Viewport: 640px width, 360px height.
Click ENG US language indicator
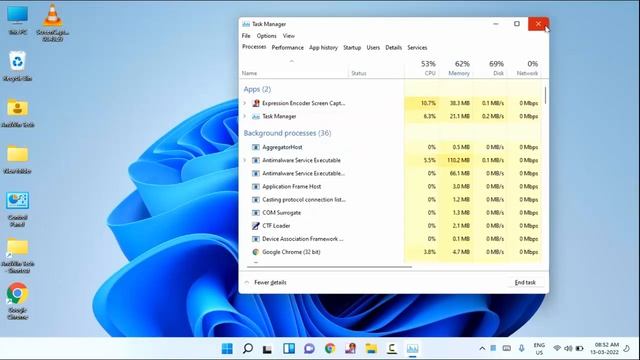tap(539, 348)
